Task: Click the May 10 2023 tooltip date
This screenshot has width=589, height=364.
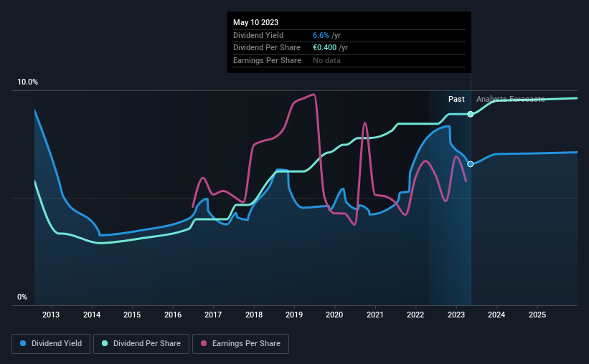Action: pyautogui.click(x=256, y=22)
